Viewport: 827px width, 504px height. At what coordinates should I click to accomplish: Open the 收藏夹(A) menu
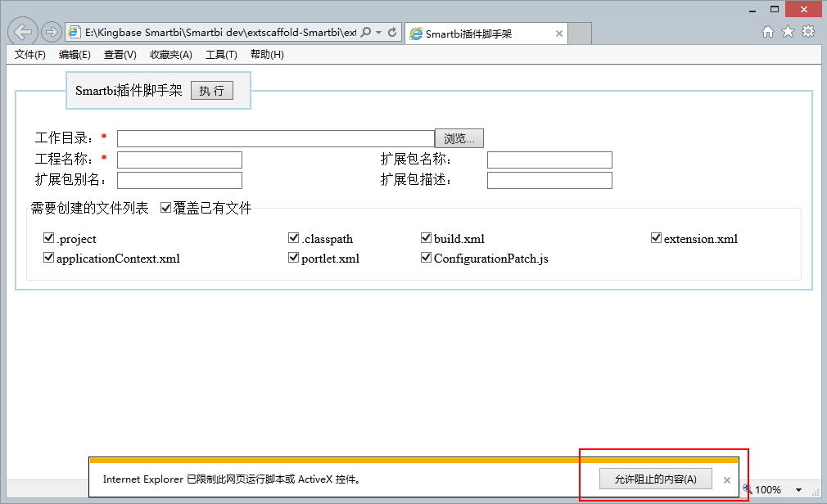pyautogui.click(x=171, y=54)
